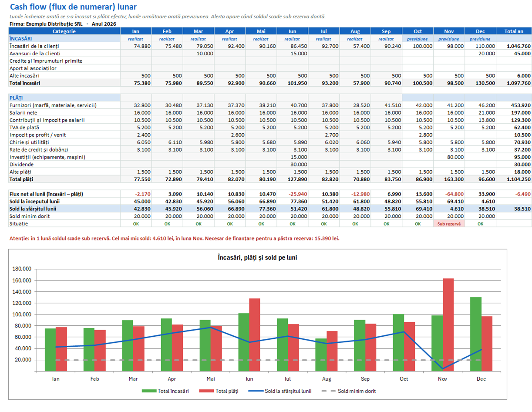Viewport: 532px width, 412px height.
Task: Select the annual total cell 1.046.760
Action: tap(514, 46)
